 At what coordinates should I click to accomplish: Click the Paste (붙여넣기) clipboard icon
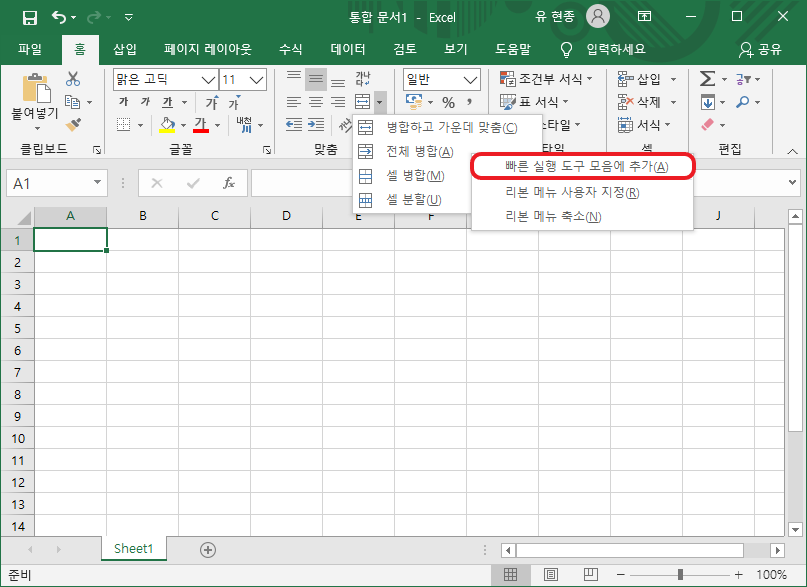(x=36, y=87)
